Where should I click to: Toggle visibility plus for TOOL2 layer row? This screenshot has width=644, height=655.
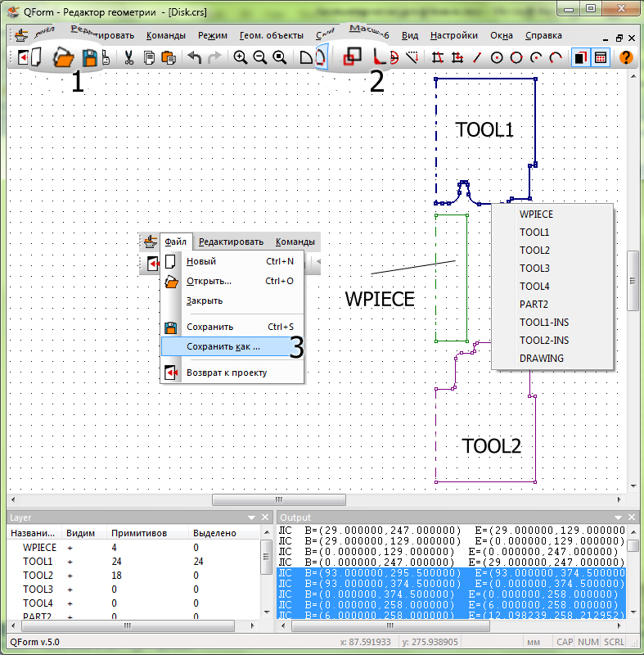70,576
